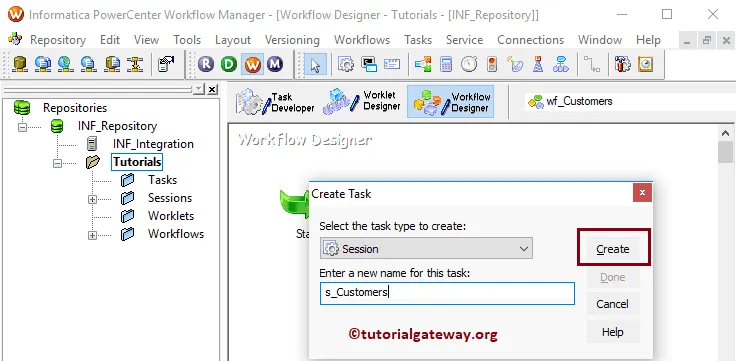
Task: Select the Sessions folder node
Action: click(x=170, y=198)
